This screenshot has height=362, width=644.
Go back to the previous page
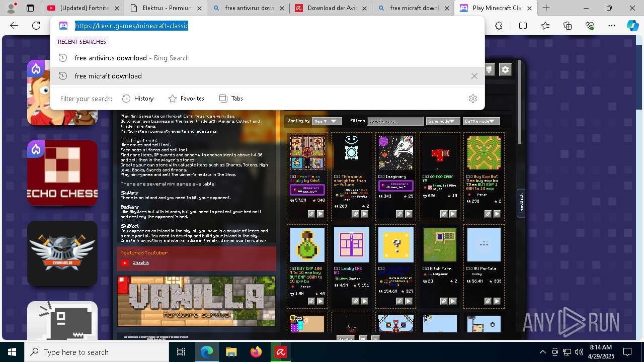(14, 26)
